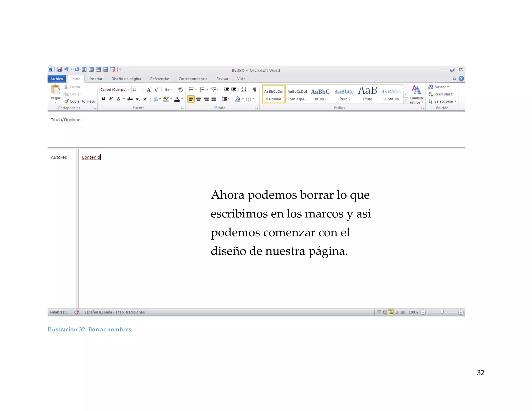Toggle show paragraph marks pilcrow

(x=255, y=90)
